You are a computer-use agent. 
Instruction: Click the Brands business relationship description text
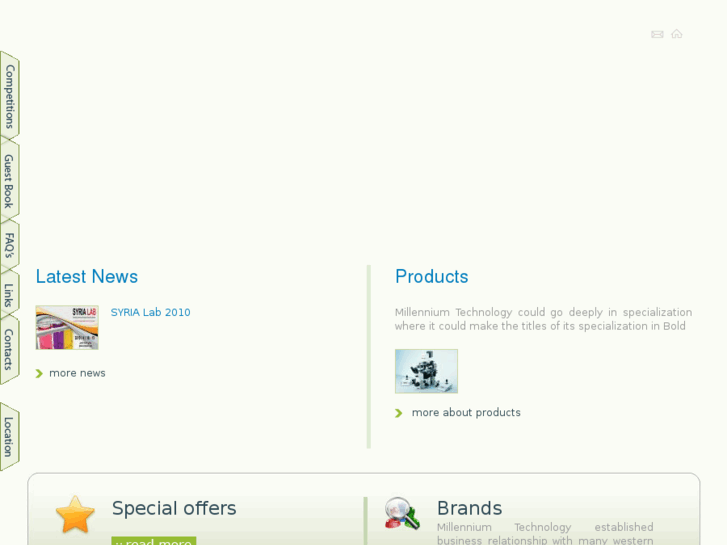[545, 533]
